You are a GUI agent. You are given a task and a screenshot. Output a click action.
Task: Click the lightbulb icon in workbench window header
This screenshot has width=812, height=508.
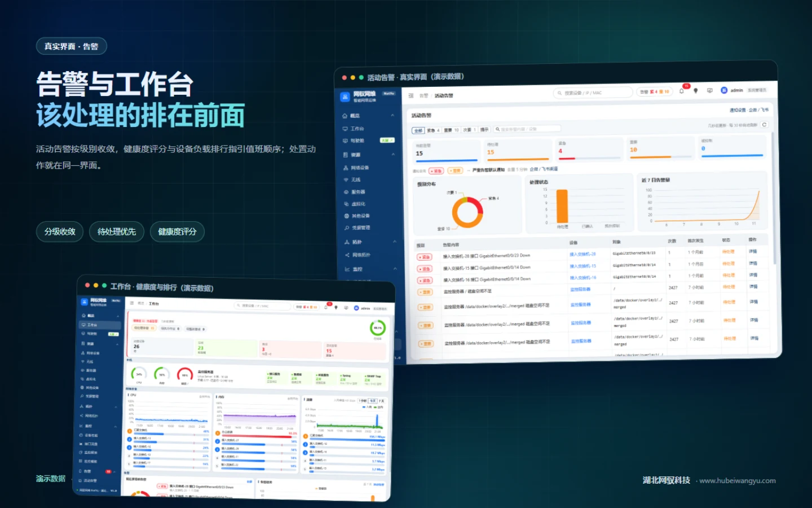tap(336, 308)
